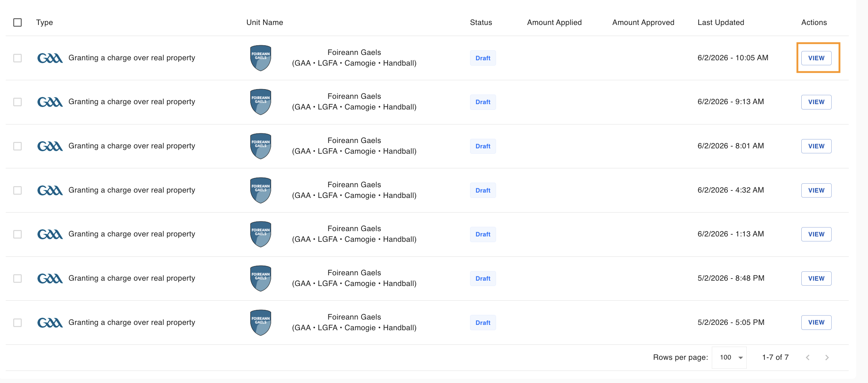Go to the next page arrow
This screenshot has width=868, height=383.
click(x=827, y=357)
